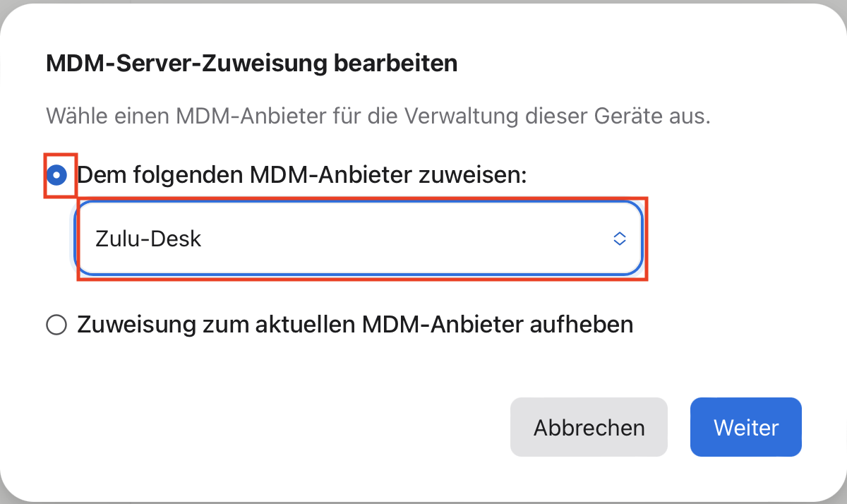Viewport: 847px width, 504px height.
Task: Click the "Zuweisung zum aktuellen MDM-Anbieter aufheben" label text
Action: [355, 325]
